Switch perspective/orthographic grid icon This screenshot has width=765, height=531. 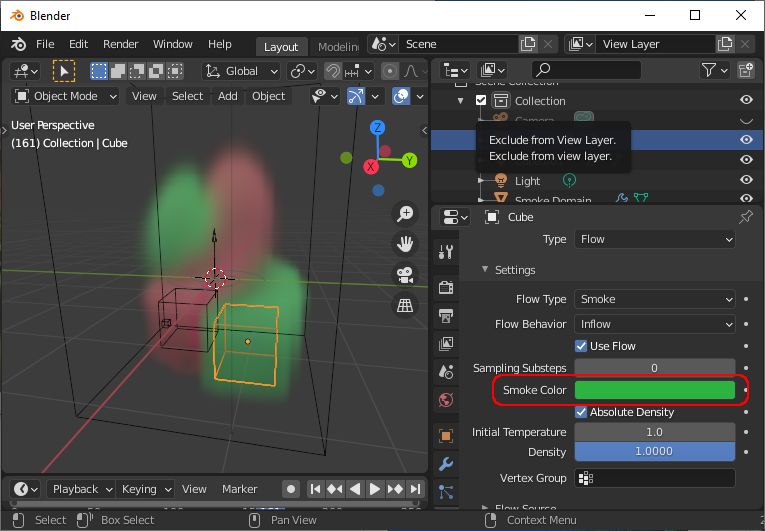(x=405, y=306)
